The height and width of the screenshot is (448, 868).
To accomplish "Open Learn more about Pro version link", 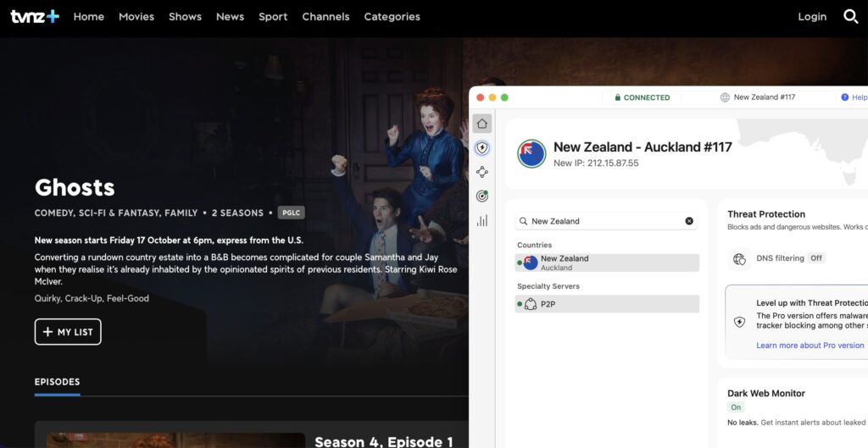I will (x=810, y=346).
